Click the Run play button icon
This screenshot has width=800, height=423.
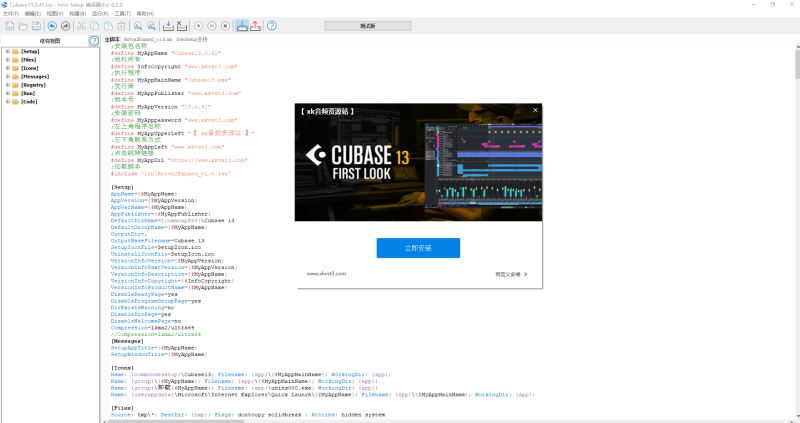pos(198,26)
